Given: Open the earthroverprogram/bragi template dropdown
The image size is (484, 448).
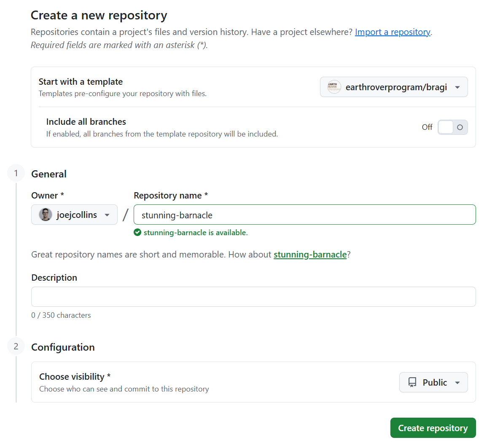Looking at the screenshot, I should (x=393, y=87).
